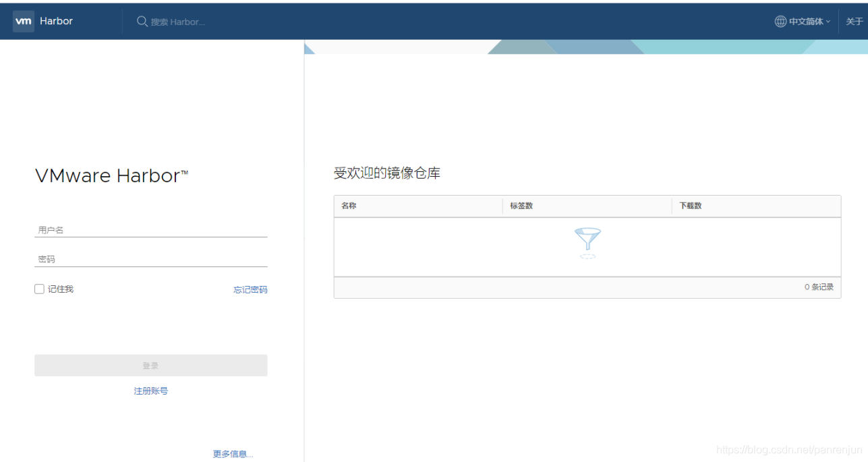
Task: Select the 下载数 column header
Action: pyautogui.click(x=690, y=206)
